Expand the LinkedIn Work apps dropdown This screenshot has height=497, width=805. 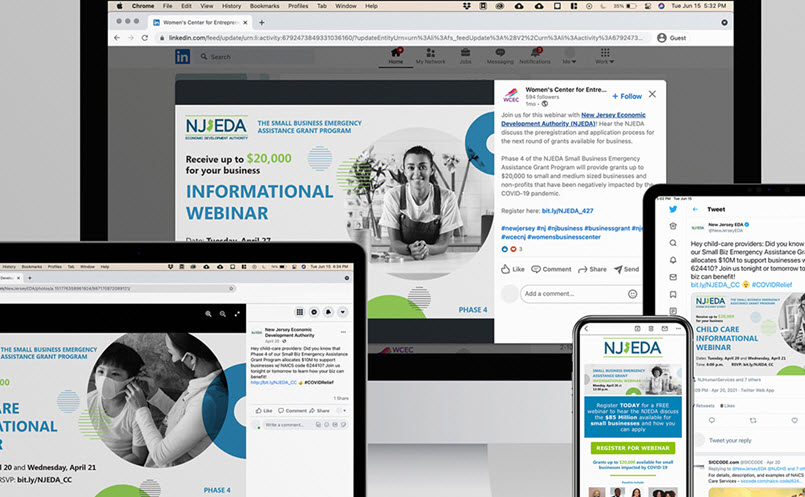click(x=605, y=56)
